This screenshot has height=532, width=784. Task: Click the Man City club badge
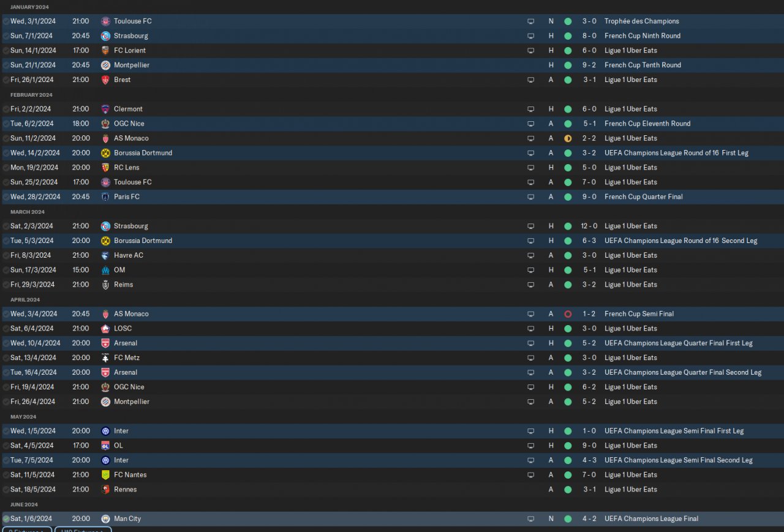tap(105, 519)
